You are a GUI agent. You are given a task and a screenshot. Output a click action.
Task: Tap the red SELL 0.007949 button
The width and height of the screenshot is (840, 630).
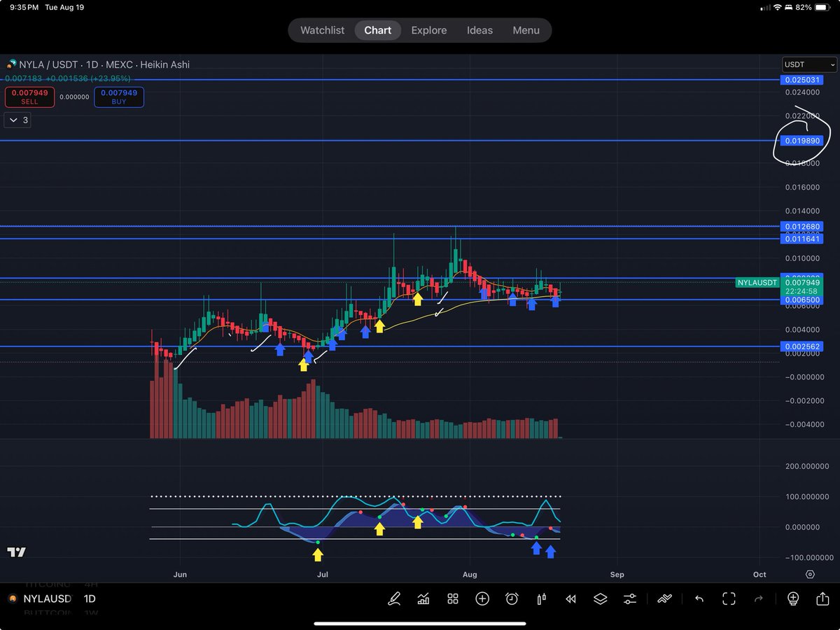click(x=29, y=97)
